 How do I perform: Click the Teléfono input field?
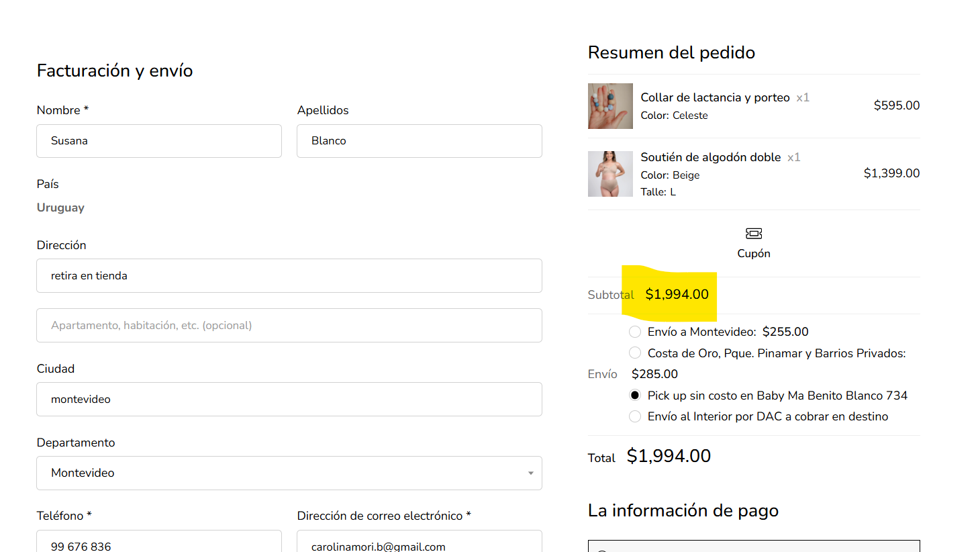(x=159, y=543)
